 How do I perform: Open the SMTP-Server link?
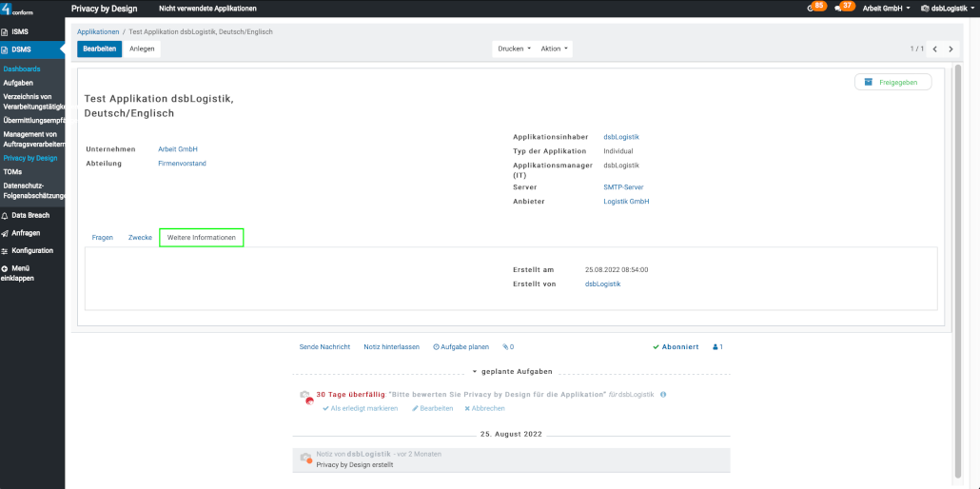click(x=623, y=187)
